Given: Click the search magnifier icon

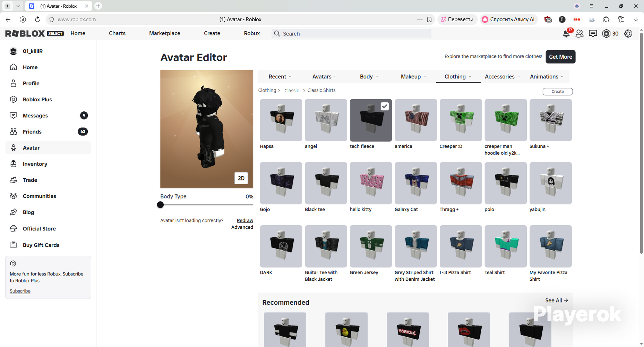Looking at the screenshot, I should click(277, 34).
